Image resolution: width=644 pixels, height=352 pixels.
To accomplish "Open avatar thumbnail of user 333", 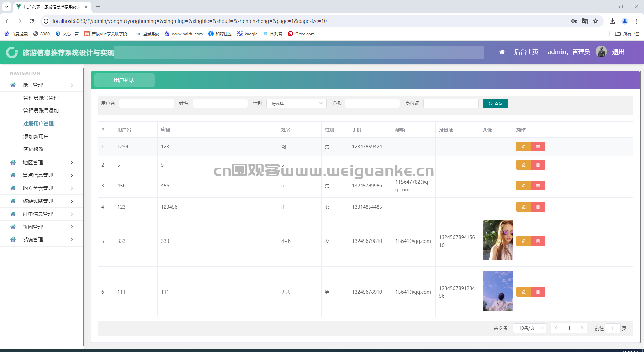I will [x=497, y=240].
